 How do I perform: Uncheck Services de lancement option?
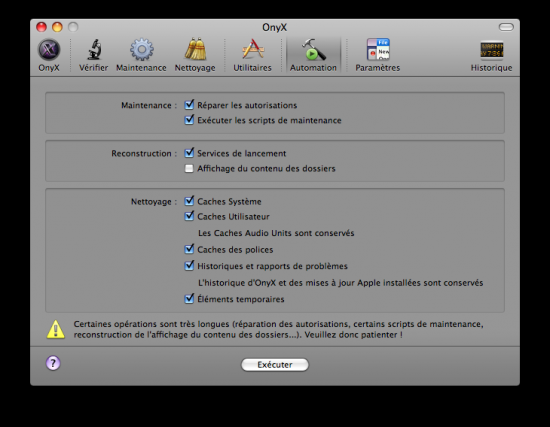tap(189, 153)
